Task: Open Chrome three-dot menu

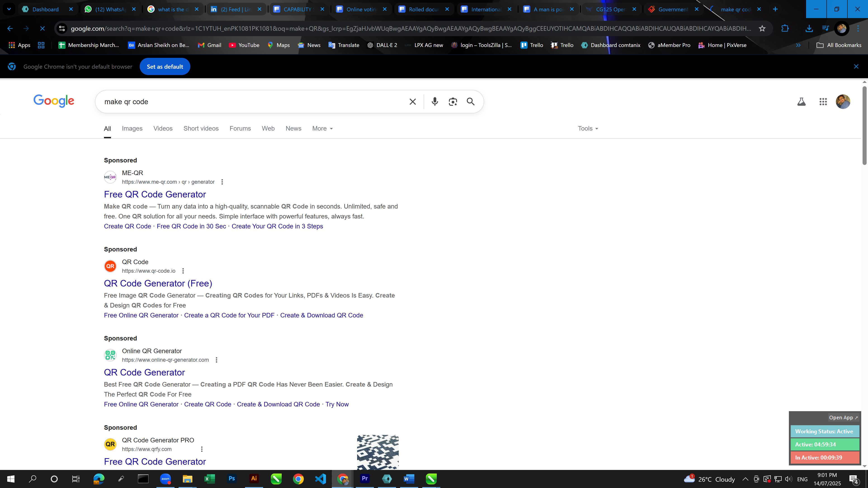Action: coord(858,28)
